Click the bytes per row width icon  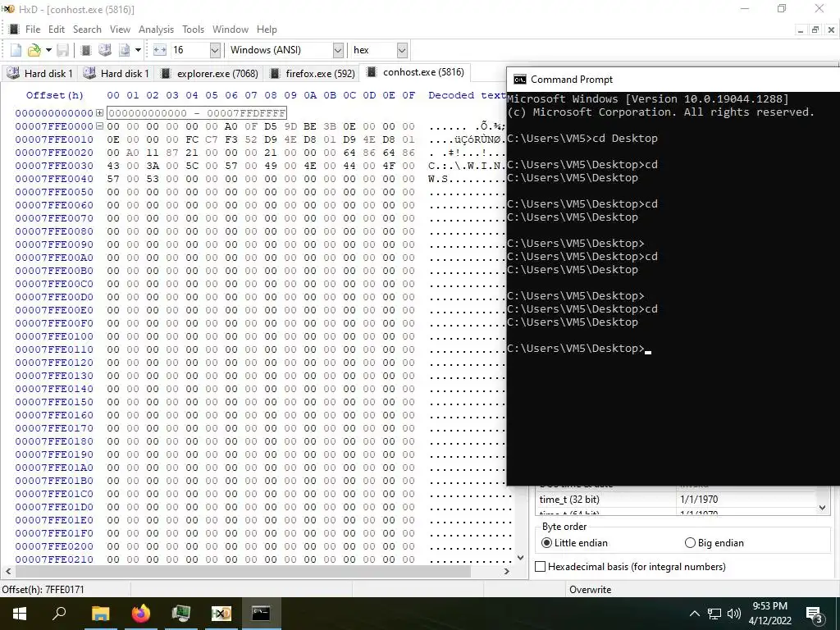pyautogui.click(x=160, y=50)
